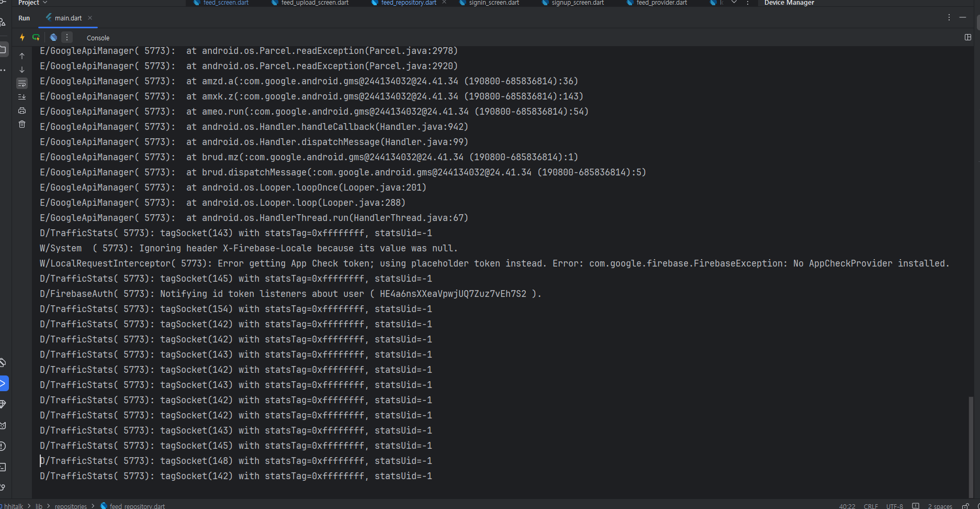The image size is (980, 509).
Task: Open the Run tool window sidebar icon
Action: pyautogui.click(x=3, y=383)
